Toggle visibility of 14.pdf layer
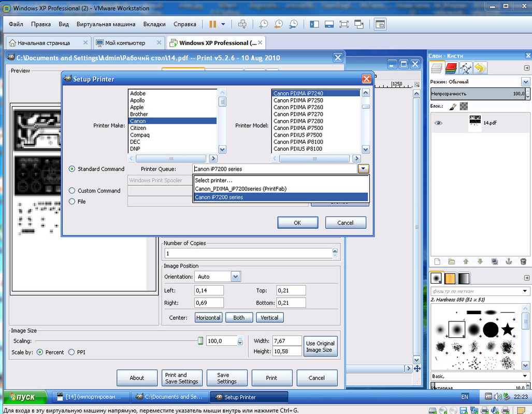Screen dimensions: 532x414 coord(438,123)
